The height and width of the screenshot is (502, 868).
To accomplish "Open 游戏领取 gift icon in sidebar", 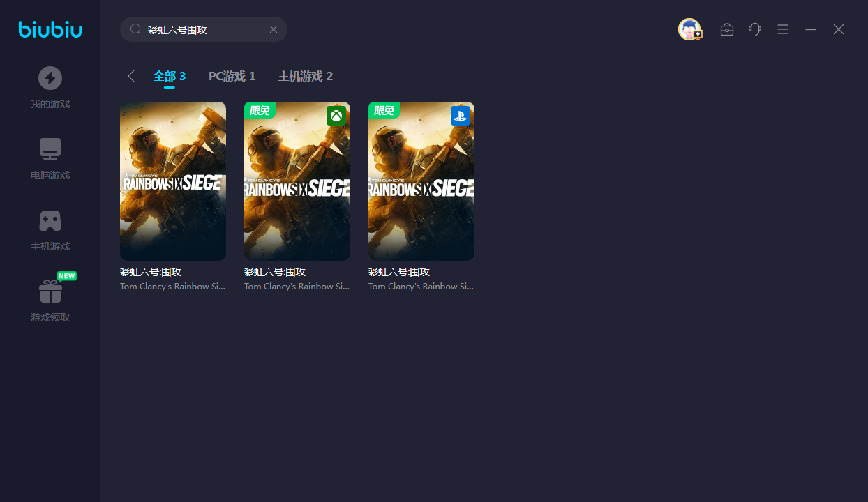I will 50,291.
